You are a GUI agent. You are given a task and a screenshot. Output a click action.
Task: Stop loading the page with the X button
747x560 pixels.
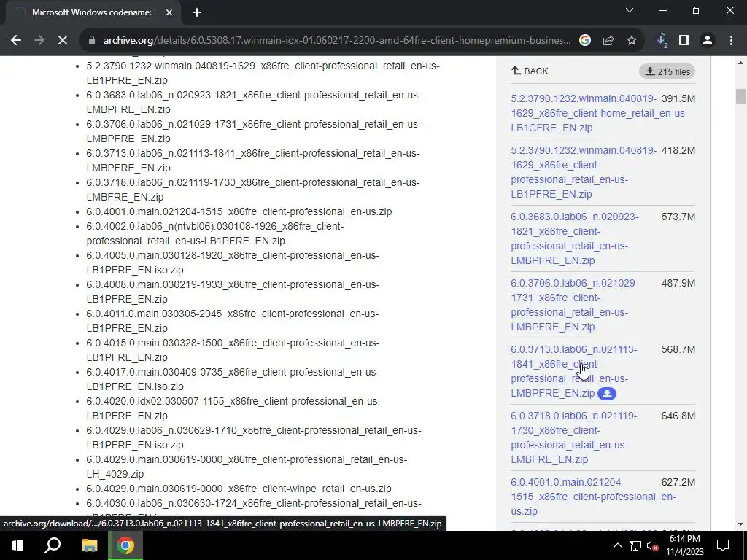coord(63,41)
